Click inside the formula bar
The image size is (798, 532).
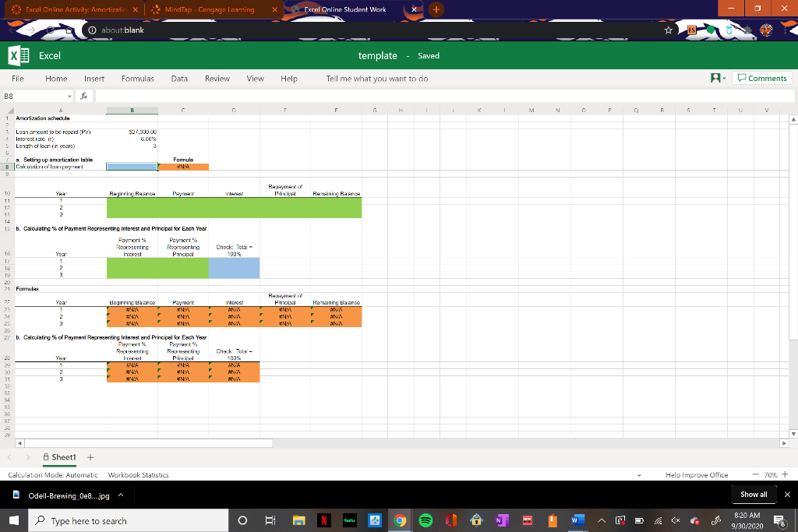coord(312,95)
